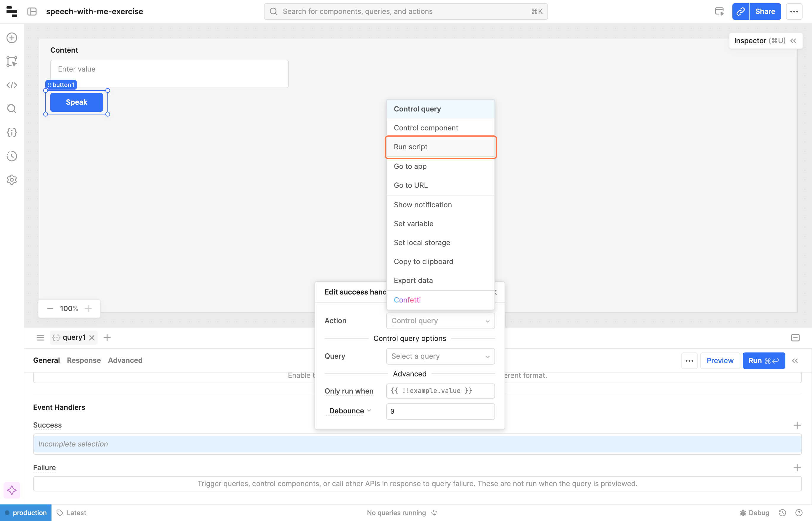
Task: Toggle the left panel layout icon
Action: pos(32,12)
